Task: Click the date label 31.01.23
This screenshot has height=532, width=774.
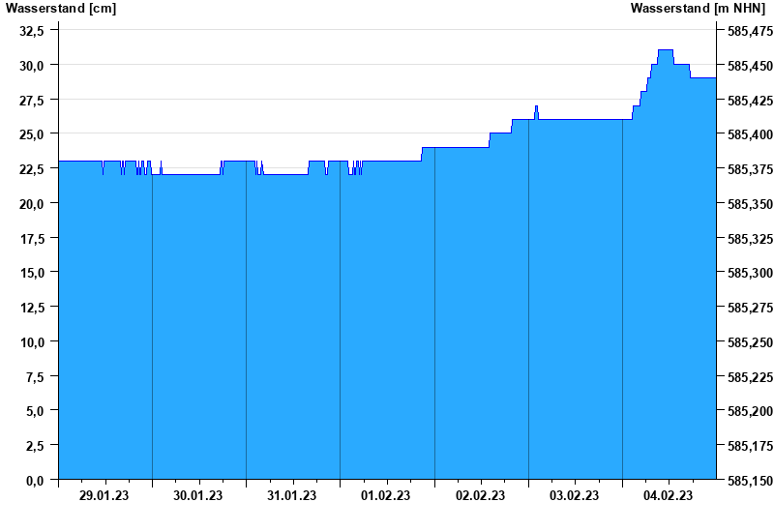Action: click(292, 495)
